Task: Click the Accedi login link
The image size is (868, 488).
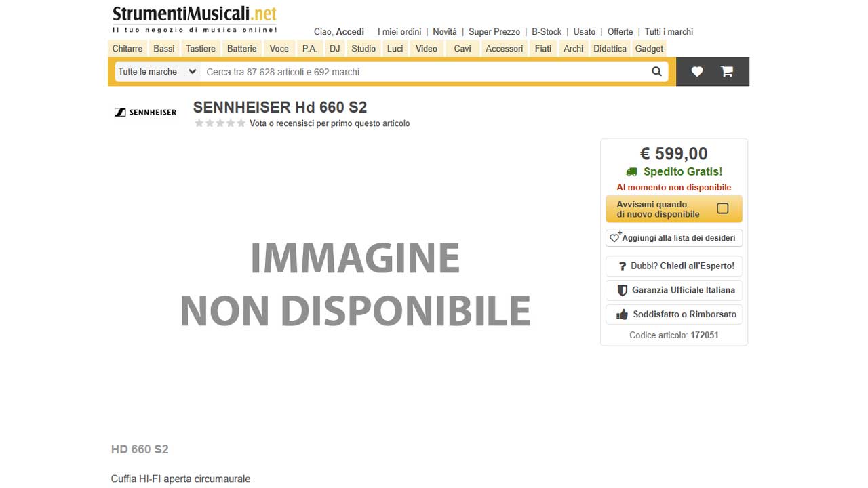Action: point(350,32)
